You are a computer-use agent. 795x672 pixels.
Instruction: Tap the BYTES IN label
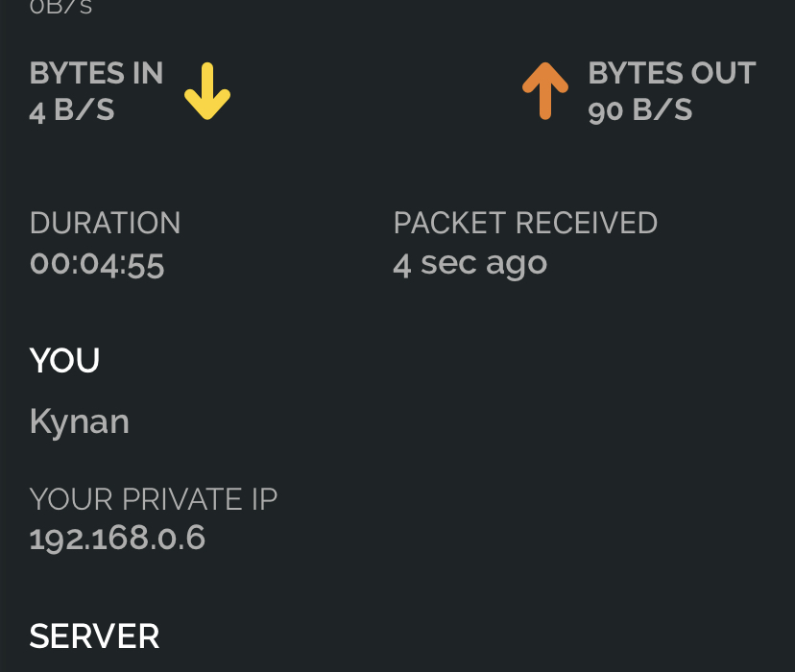96,73
